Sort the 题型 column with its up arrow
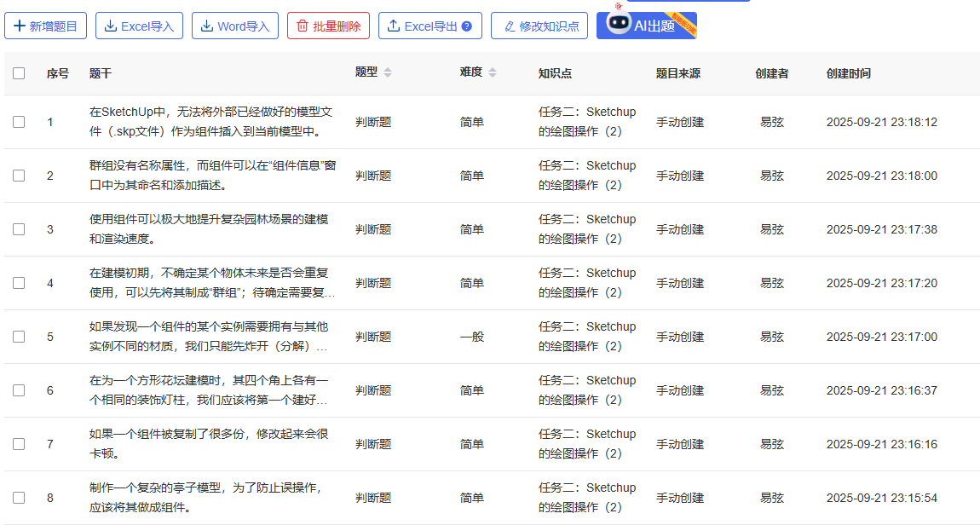The width and height of the screenshot is (980, 525). 388,69
